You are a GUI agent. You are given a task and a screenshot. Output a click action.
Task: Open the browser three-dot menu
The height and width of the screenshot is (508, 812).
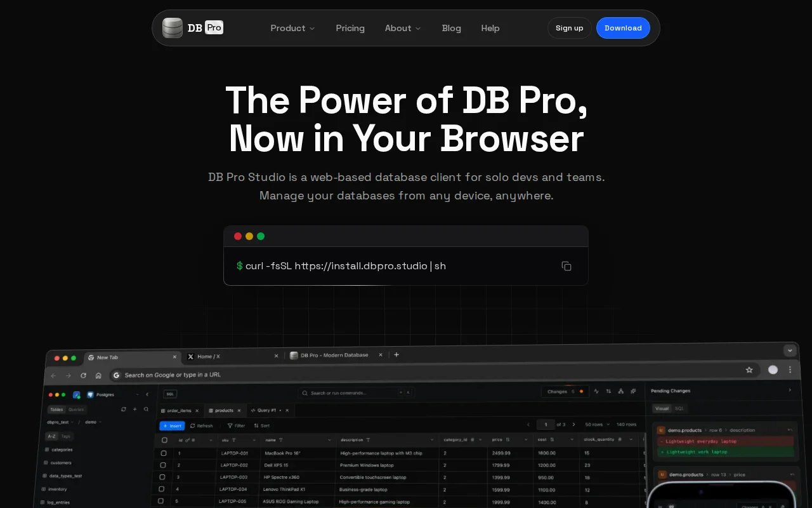pyautogui.click(x=790, y=370)
